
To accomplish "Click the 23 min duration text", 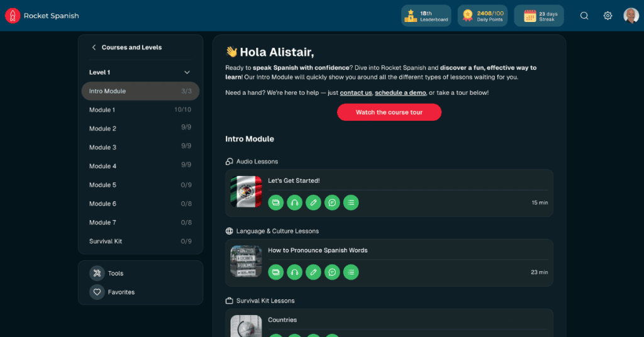I will point(539,272).
